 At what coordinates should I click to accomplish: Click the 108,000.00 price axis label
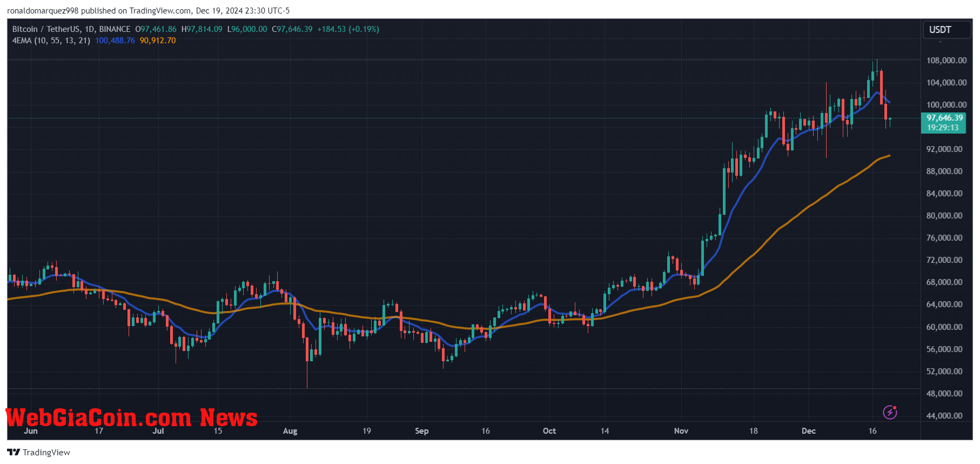tap(947, 61)
